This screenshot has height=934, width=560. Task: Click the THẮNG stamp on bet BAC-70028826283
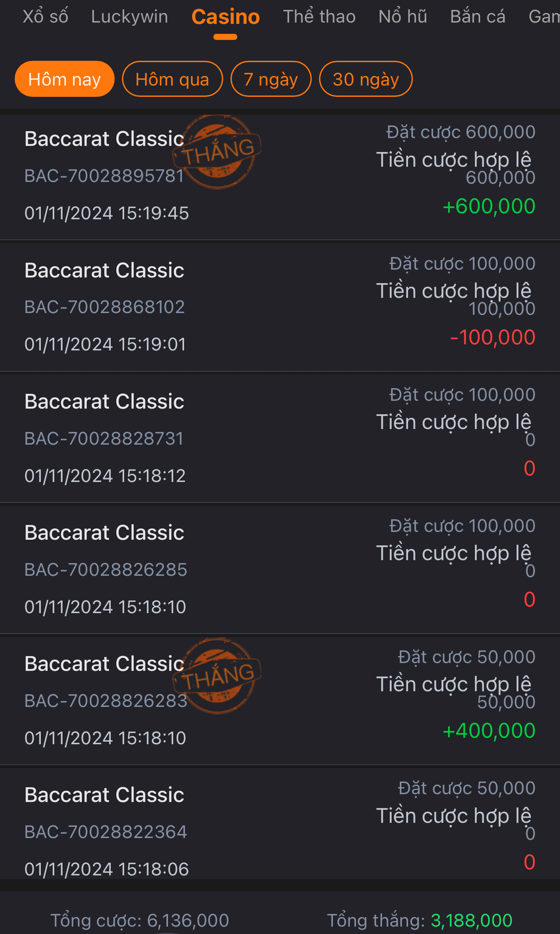pos(218,676)
